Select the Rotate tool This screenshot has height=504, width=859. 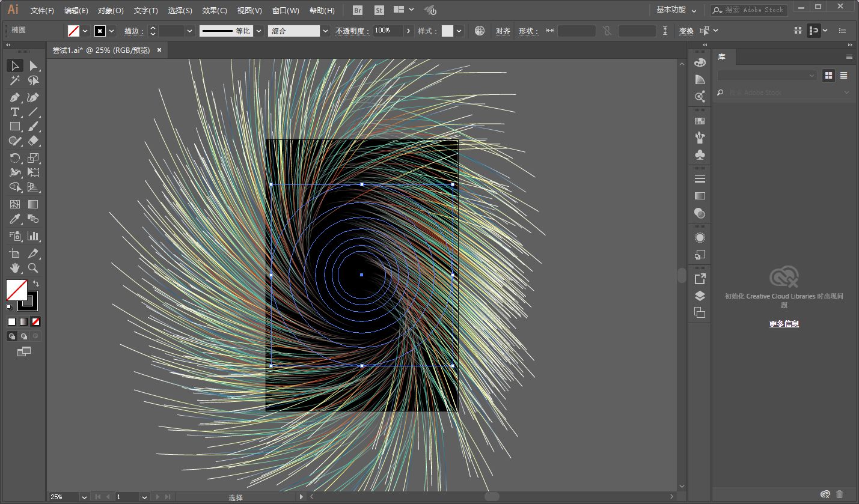coord(15,158)
